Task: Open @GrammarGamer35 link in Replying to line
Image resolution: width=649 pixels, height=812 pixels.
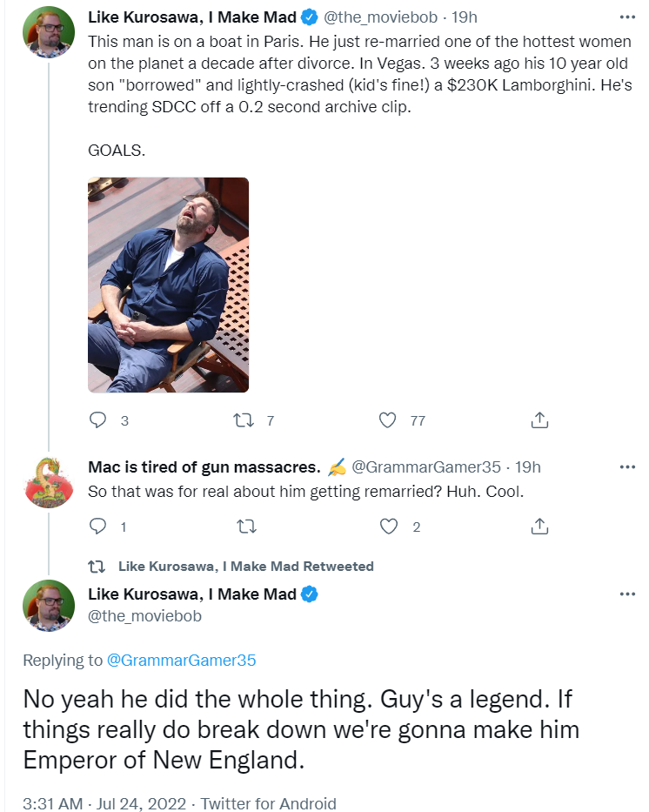Action: [x=181, y=661]
